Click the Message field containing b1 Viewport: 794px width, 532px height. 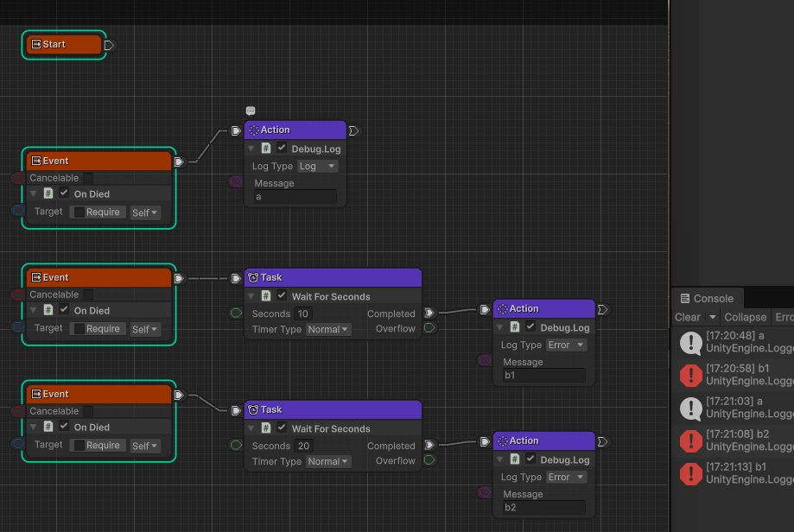click(x=543, y=376)
